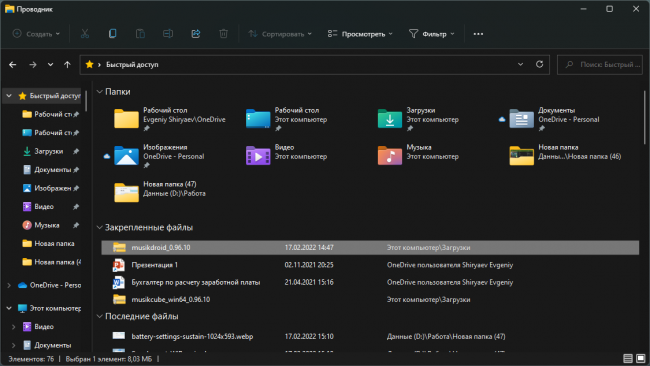Click the Share icon in toolbar
The width and height of the screenshot is (650, 366).
(x=196, y=34)
